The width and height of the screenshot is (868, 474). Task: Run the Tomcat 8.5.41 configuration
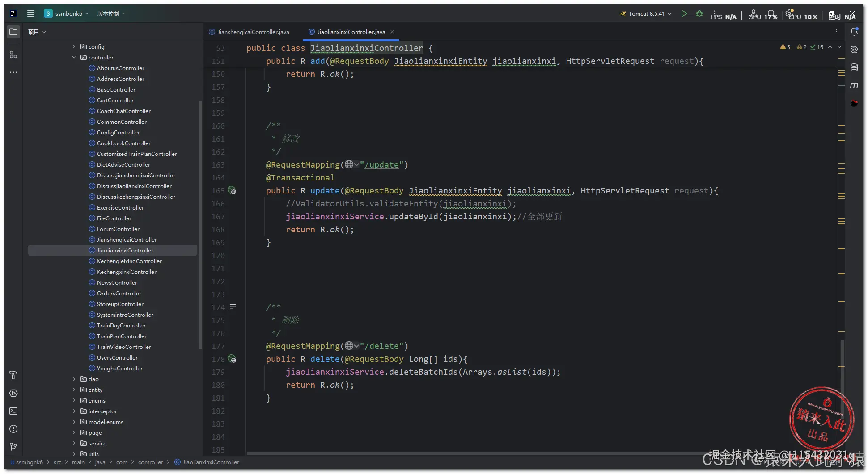tap(684, 13)
